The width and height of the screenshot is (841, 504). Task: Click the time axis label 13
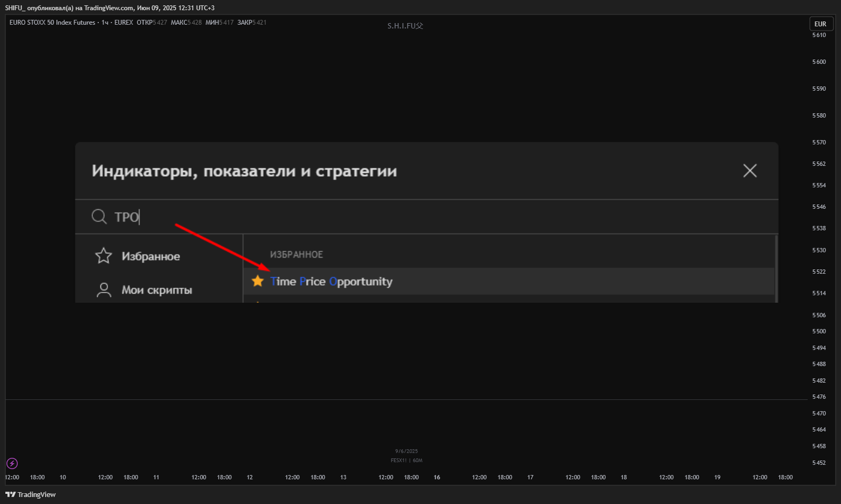click(343, 477)
